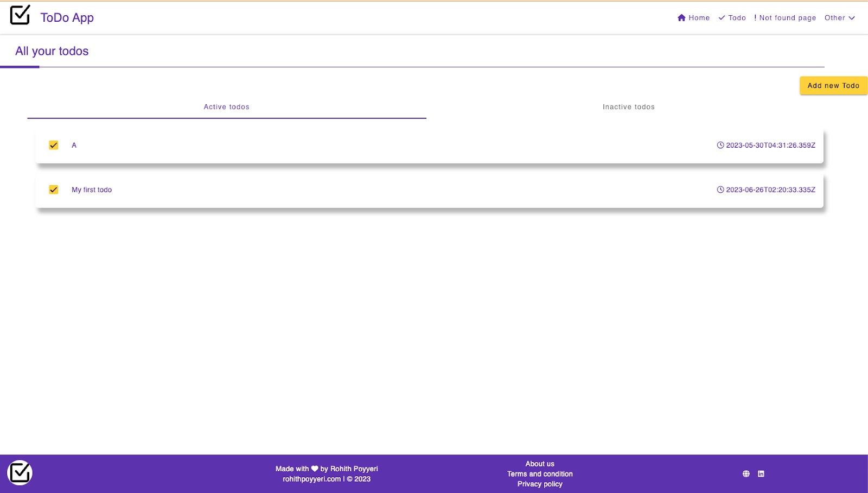The height and width of the screenshot is (493, 868).
Task: Uncheck the checkbox for todo A
Action: 54,145
